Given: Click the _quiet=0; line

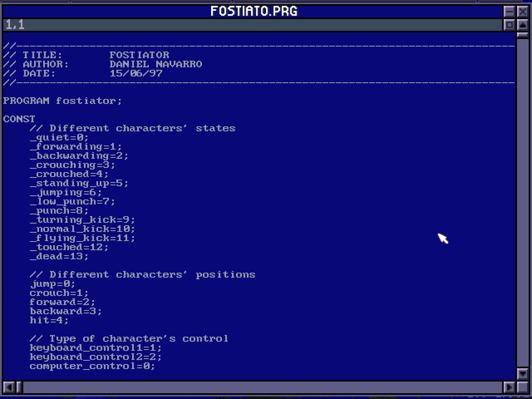Looking at the screenshot, I should click(59, 138).
